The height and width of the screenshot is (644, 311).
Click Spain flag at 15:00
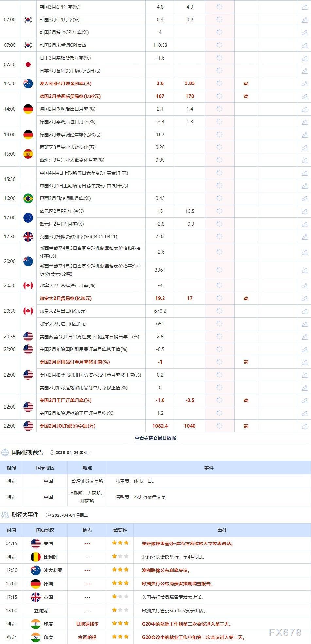tap(28, 154)
